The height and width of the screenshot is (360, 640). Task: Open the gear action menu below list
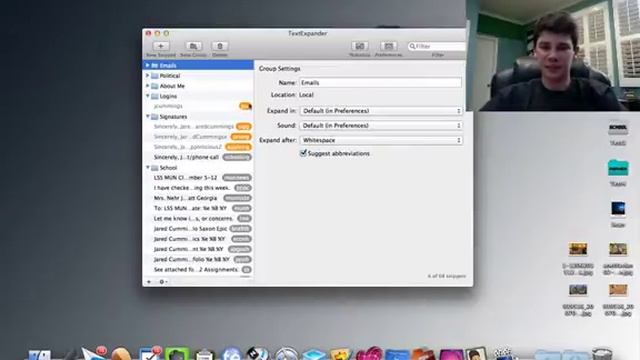pyautogui.click(x=162, y=282)
